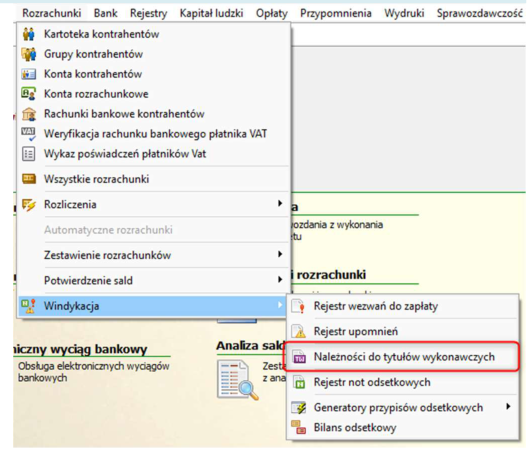527x450 pixels.
Task: Expand the Rozliczenia submenu arrow
Action: coord(280,203)
